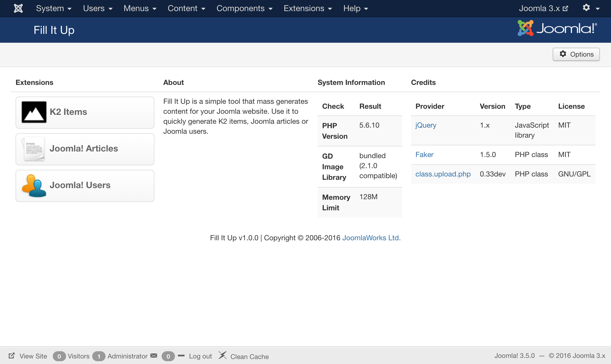Open the Extensions menu
Viewport: 611px width, 364px height.
(x=308, y=8)
